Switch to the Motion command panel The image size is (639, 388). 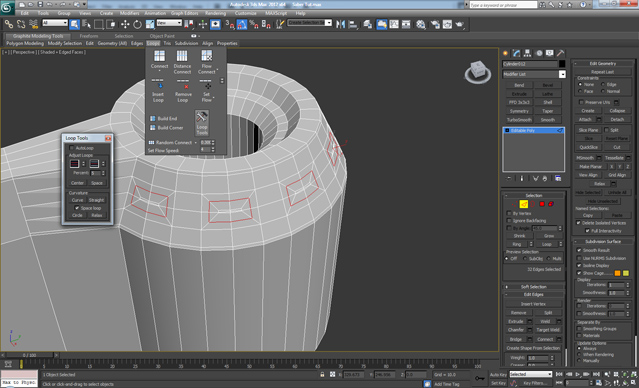539,53
